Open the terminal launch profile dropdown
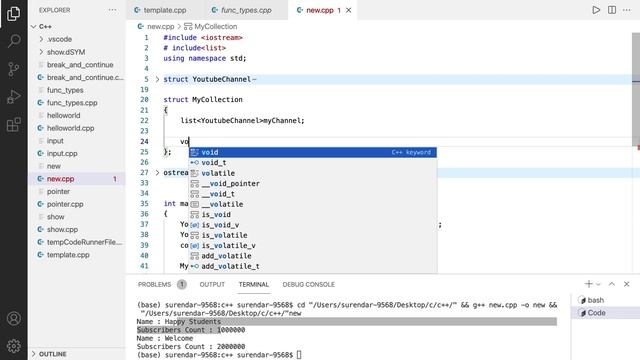Screen dimensions: 640x360 point(598,284)
